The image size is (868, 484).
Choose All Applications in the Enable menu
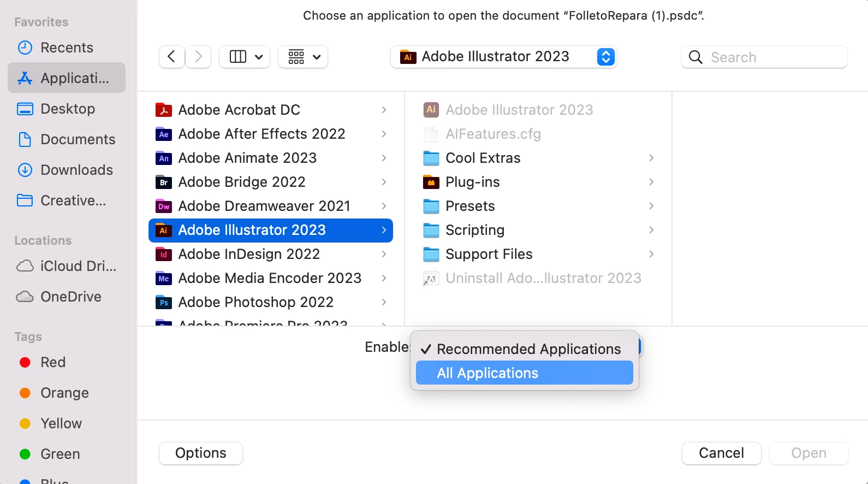click(525, 373)
